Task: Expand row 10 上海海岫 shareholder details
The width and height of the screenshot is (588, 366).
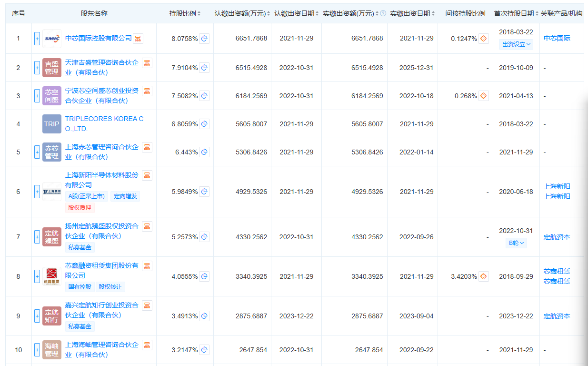Action: (x=37, y=350)
